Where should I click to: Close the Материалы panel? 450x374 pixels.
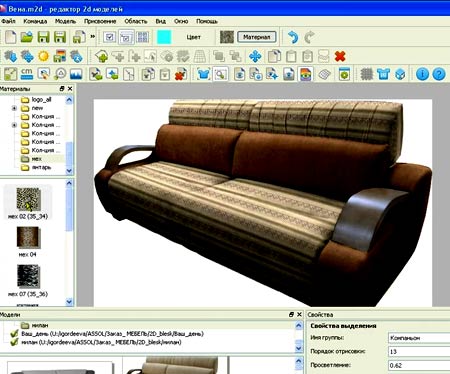point(70,89)
